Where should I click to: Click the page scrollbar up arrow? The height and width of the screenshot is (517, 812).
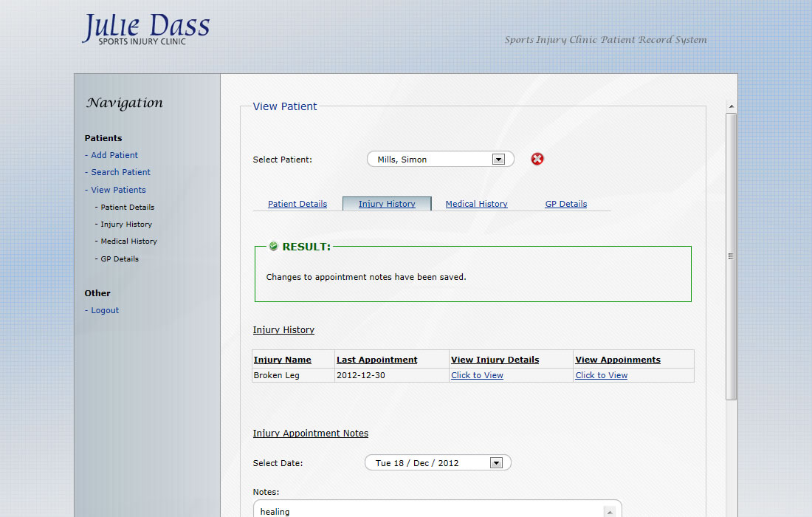(731, 107)
